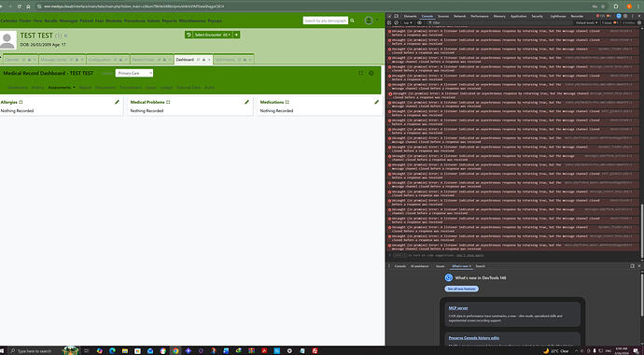Edit the Allergies card with its pencil icon
The image size is (644, 355).
point(117,102)
